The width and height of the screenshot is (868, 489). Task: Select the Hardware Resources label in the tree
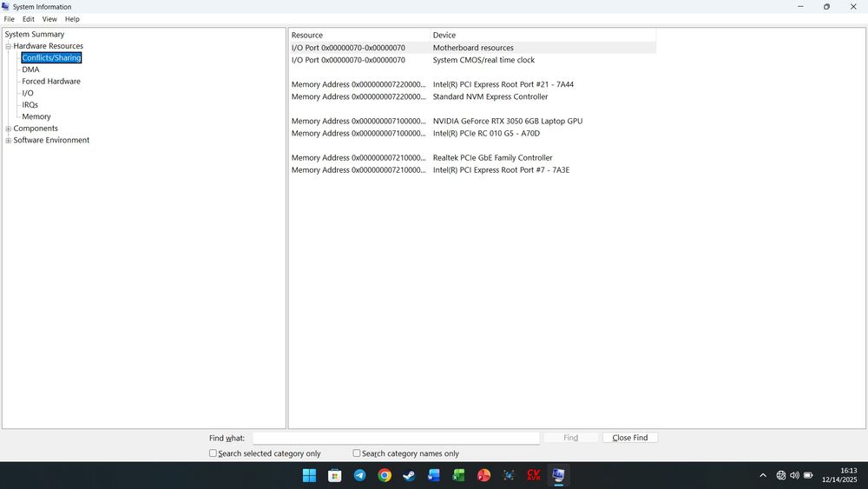[x=48, y=46]
